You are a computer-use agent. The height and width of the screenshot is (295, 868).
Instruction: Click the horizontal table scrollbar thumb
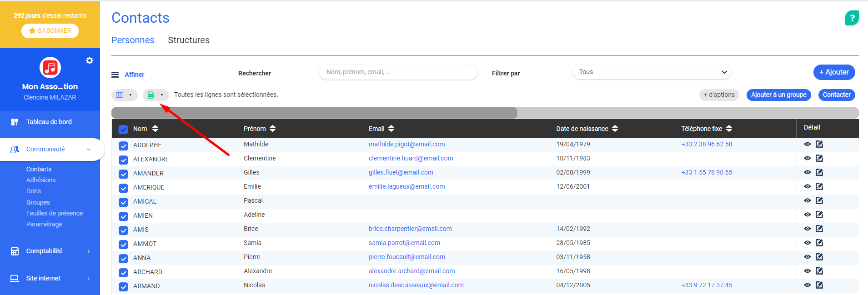point(314,113)
